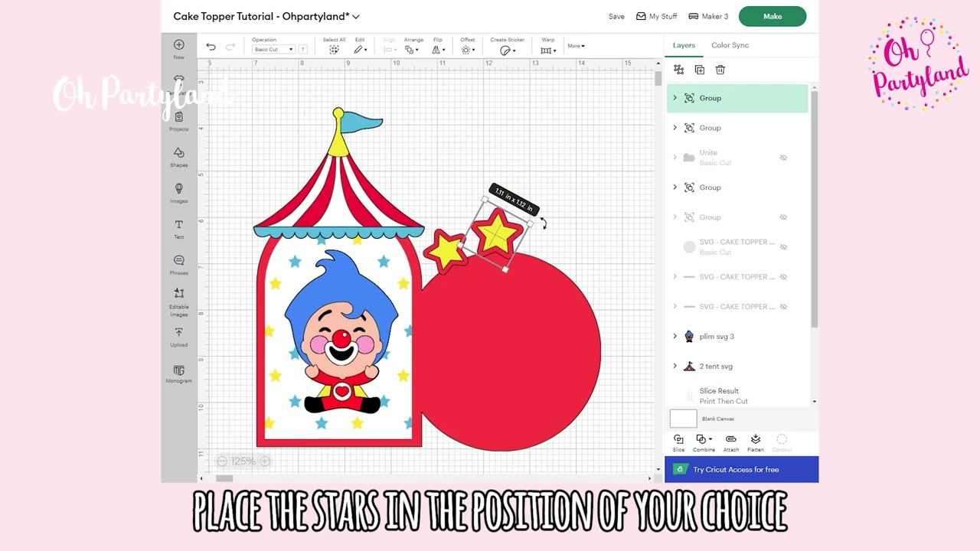Open the More dropdown
The image size is (980, 551).
[576, 46]
